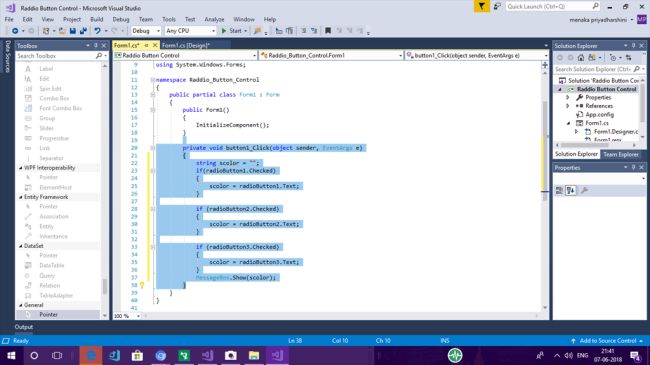The height and width of the screenshot is (365, 650).
Task: Click the Solution Explorer horizontal scrollbar
Action: click(585, 145)
